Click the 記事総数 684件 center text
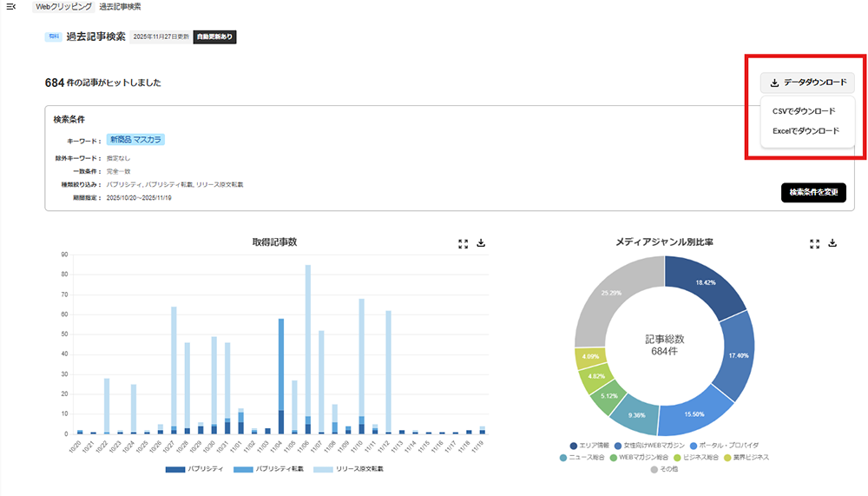868x496 pixels. 664,345
